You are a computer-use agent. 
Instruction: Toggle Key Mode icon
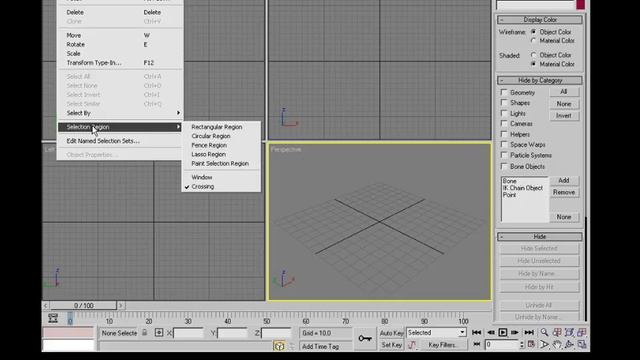[476, 344]
